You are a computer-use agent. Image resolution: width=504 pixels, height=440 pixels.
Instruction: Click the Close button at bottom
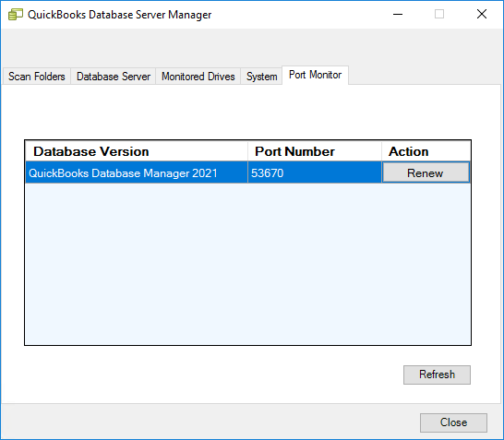coord(453,422)
